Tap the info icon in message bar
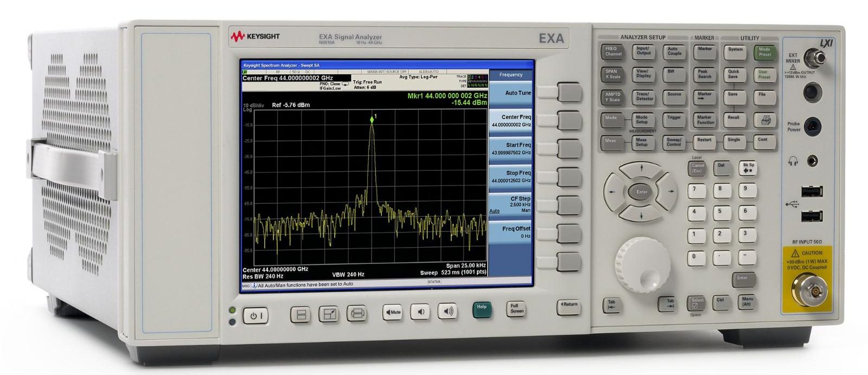868x375 pixels. click(254, 285)
